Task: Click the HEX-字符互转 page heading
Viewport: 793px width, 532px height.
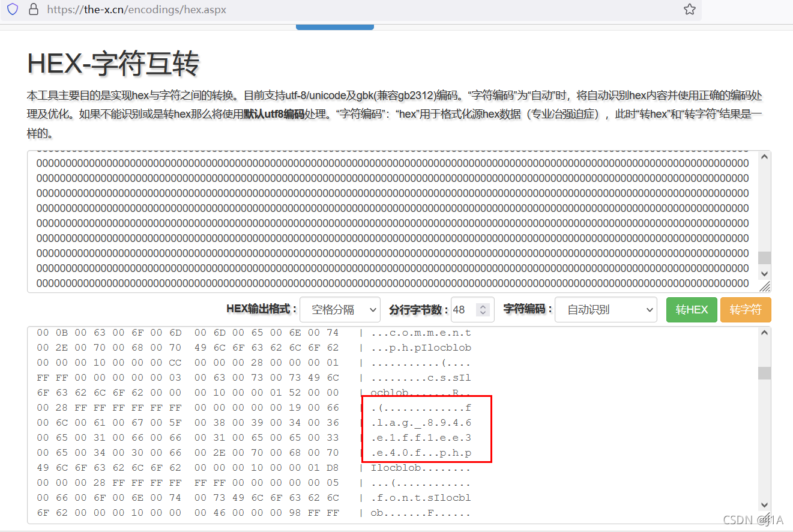Action: click(x=113, y=64)
